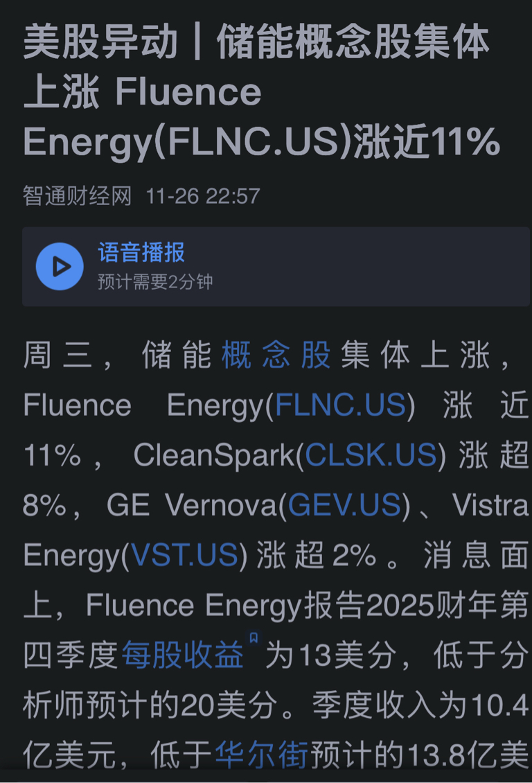This screenshot has height=783, width=532.
Task: Tap the Fluence Energy(FLNC.US)涨近11% headline line
Action: (x=261, y=141)
